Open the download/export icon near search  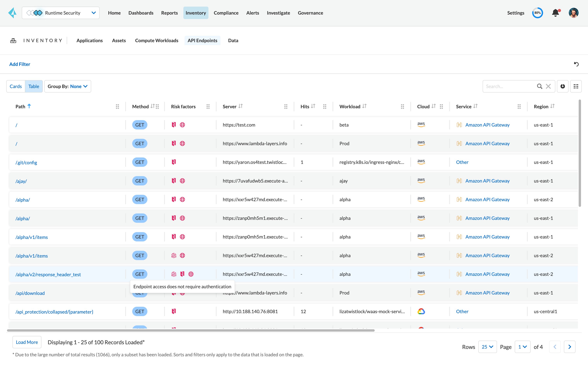pyautogui.click(x=563, y=86)
